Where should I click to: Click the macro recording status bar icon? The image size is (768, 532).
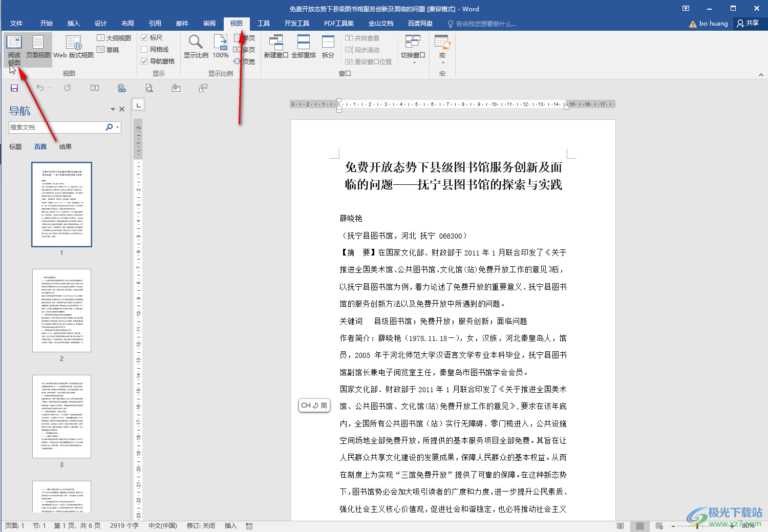[x=249, y=526]
